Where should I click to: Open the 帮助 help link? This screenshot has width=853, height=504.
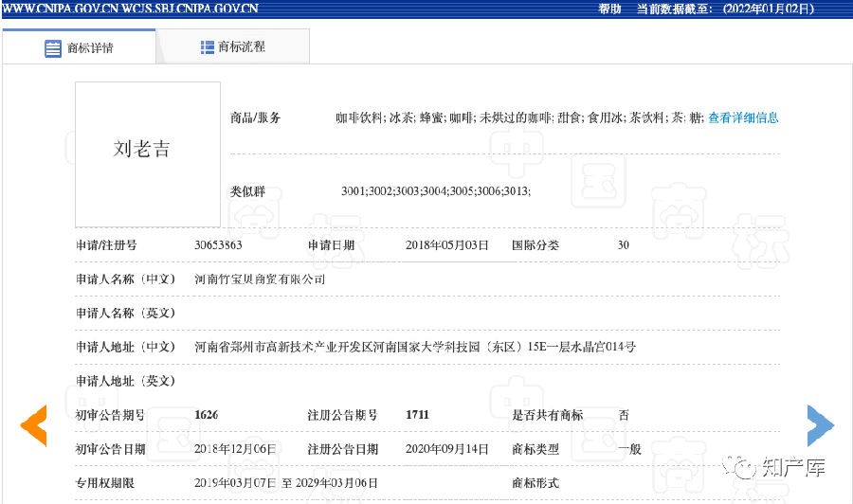(610, 9)
